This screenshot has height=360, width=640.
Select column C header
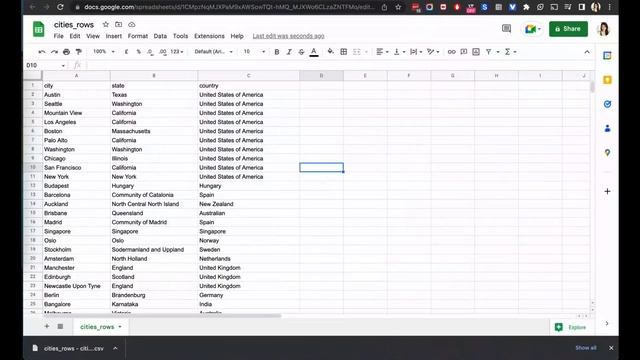tap(248, 76)
